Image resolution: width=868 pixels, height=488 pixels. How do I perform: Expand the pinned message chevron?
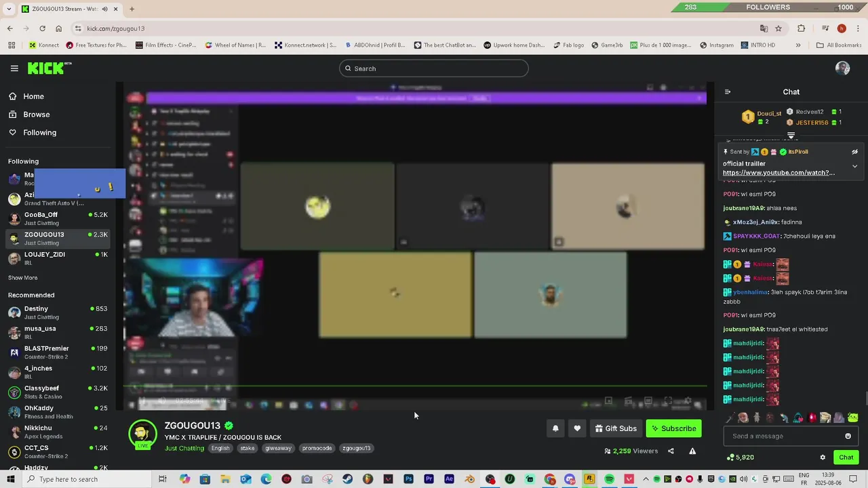coord(854,166)
